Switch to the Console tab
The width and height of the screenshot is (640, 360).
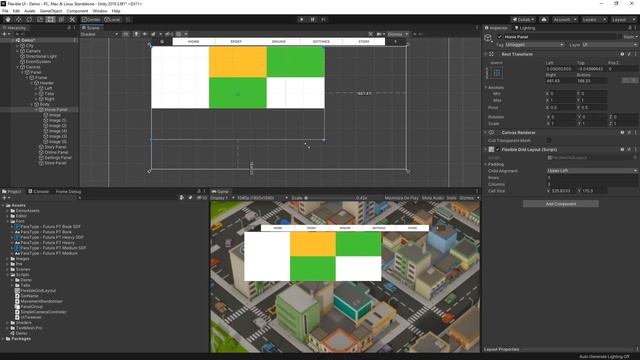(x=38, y=191)
